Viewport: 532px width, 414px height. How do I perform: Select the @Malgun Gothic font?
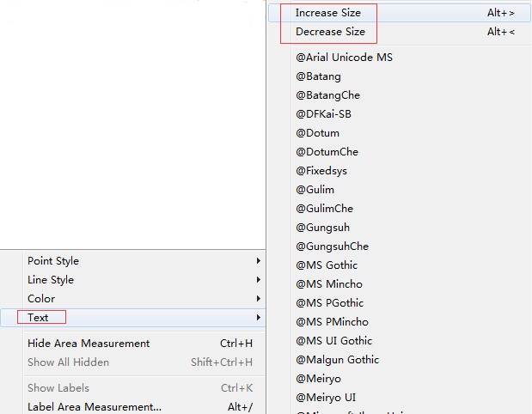point(338,360)
